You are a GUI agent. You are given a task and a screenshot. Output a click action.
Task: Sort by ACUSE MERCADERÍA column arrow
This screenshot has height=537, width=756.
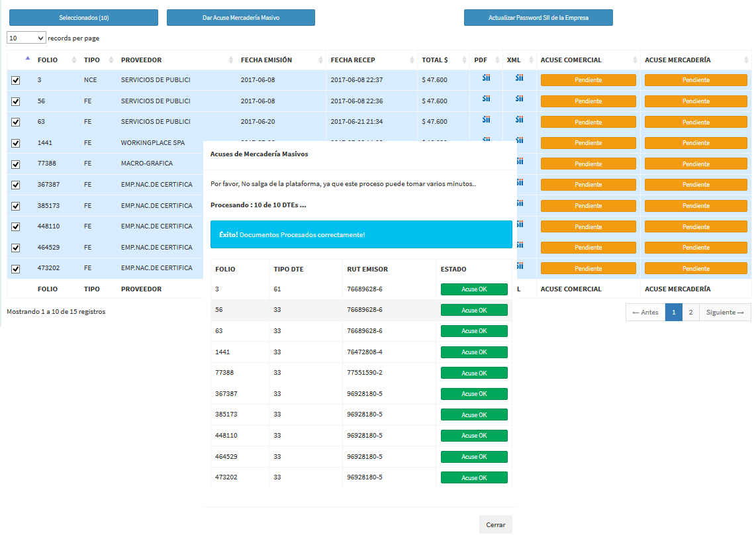746,60
